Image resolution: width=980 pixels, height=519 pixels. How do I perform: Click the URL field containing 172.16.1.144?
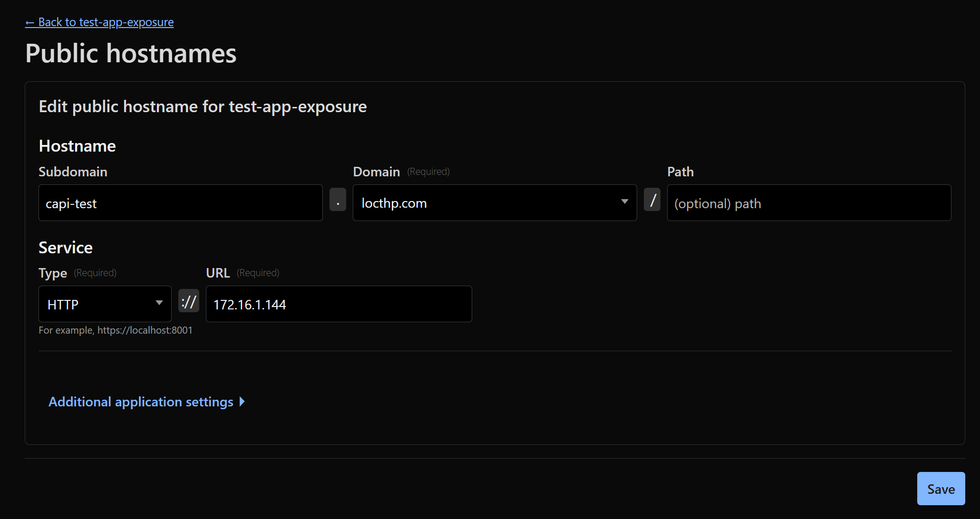coord(339,304)
